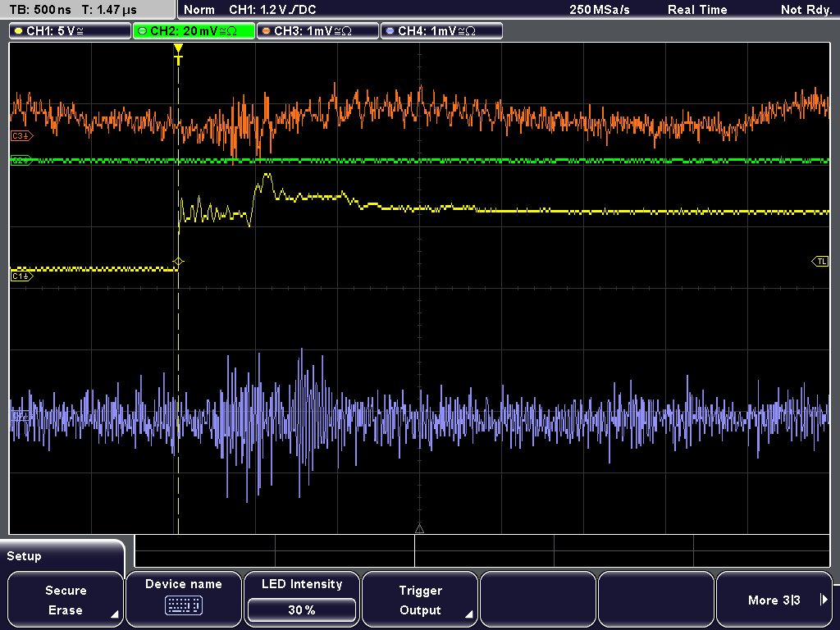The height and width of the screenshot is (630, 840).
Task: Click the C3 ground level marker
Action: tap(22, 136)
